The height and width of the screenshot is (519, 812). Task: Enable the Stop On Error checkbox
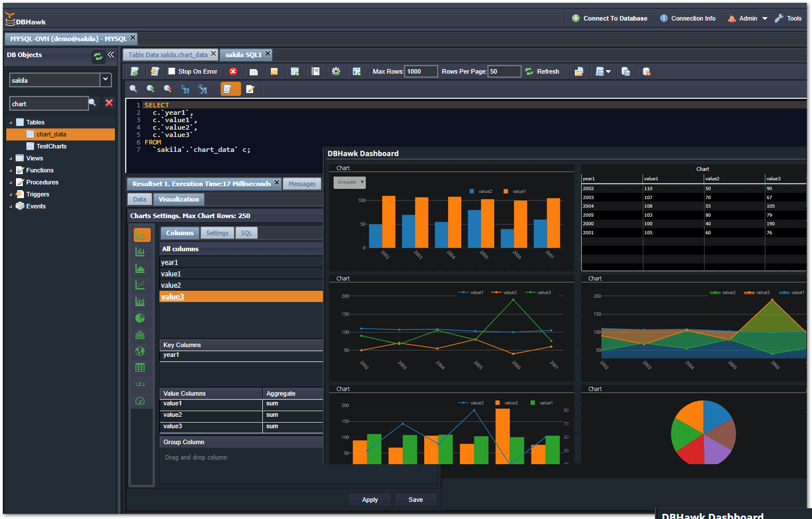(x=171, y=71)
